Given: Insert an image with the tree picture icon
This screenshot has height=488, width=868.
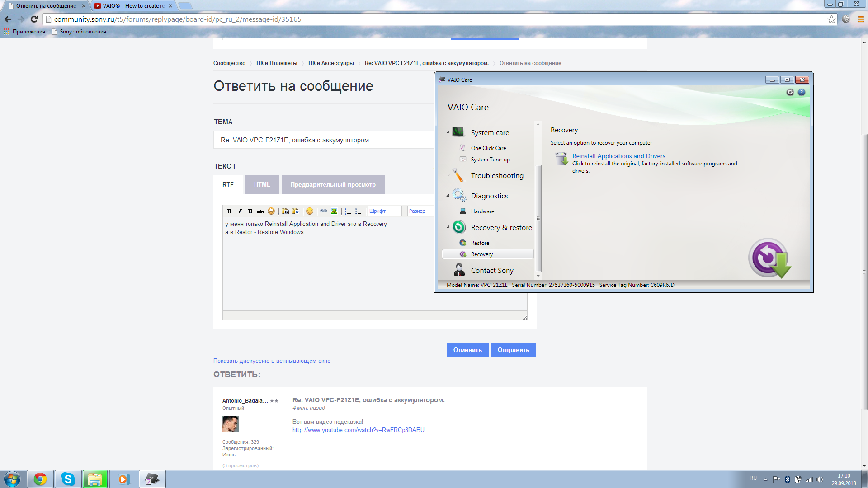Looking at the screenshot, I should click(334, 211).
